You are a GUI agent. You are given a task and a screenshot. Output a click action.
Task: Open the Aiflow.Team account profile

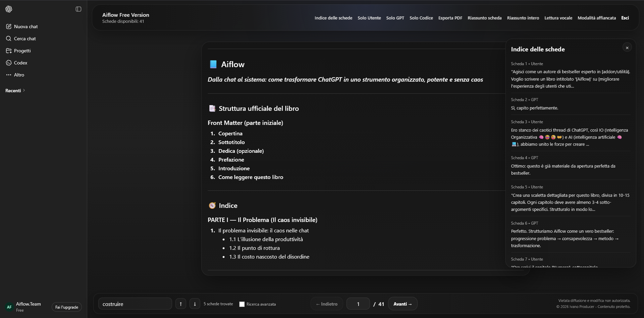point(23,307)
